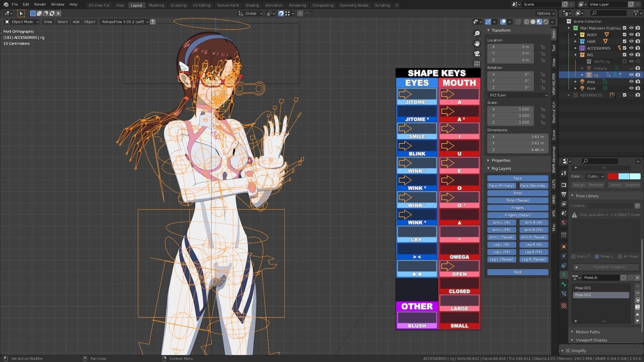Open the Render menu

pyautogui.click(x=40, y=4)
